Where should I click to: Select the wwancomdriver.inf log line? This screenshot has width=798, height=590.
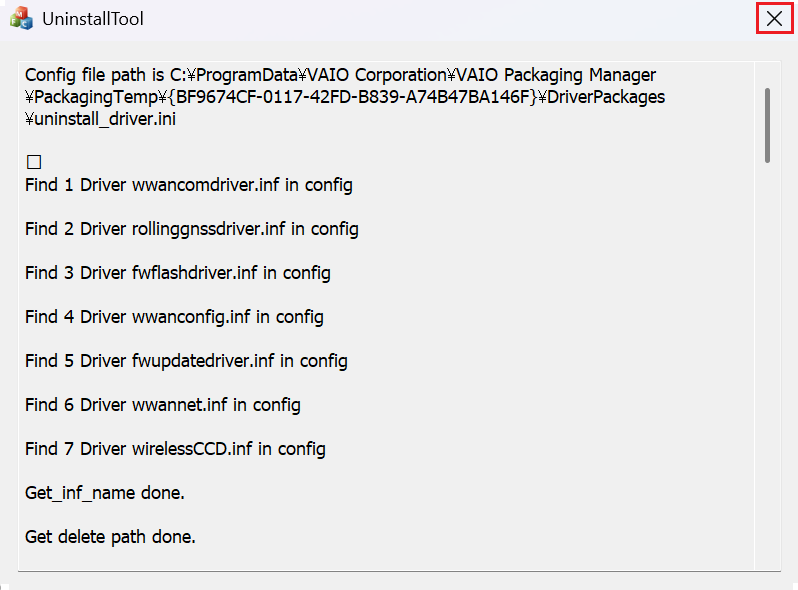tap(188, 185)
